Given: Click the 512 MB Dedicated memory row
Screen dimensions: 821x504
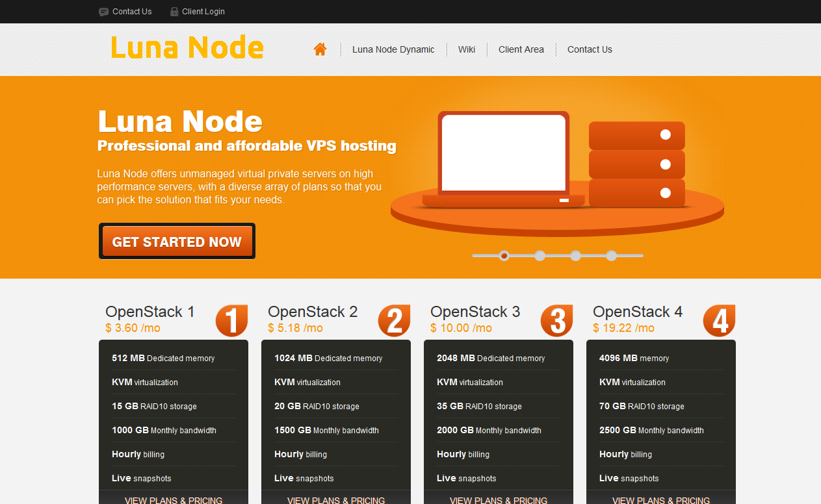Looking at the screenshot, I should [x=174, y=358].
